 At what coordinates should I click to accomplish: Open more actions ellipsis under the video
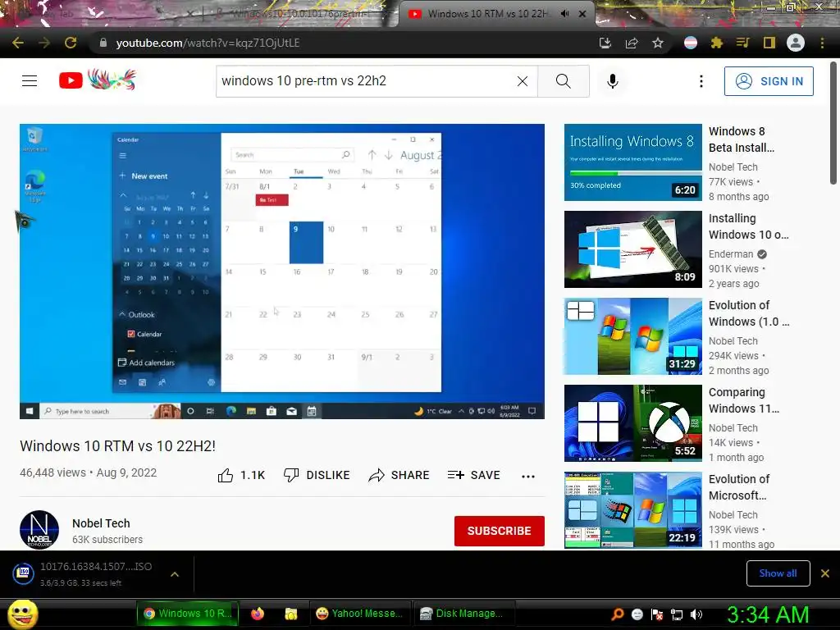coord(528,477)
